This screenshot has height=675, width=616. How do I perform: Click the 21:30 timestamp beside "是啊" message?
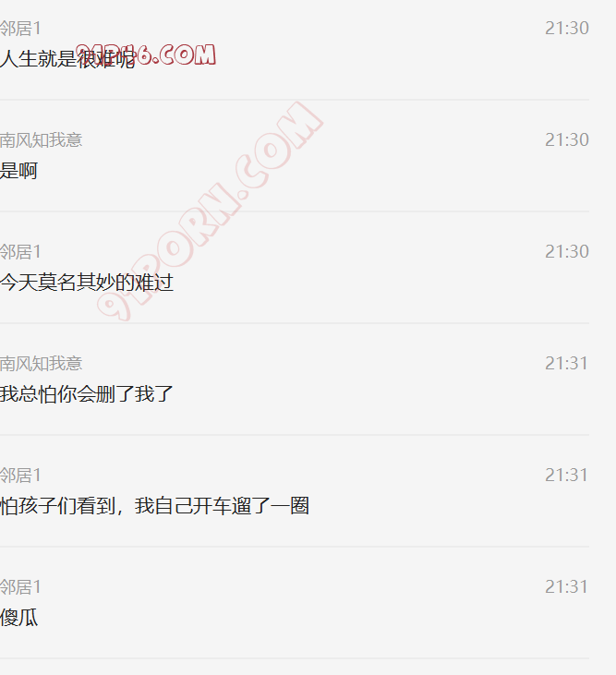pos(566,140)
